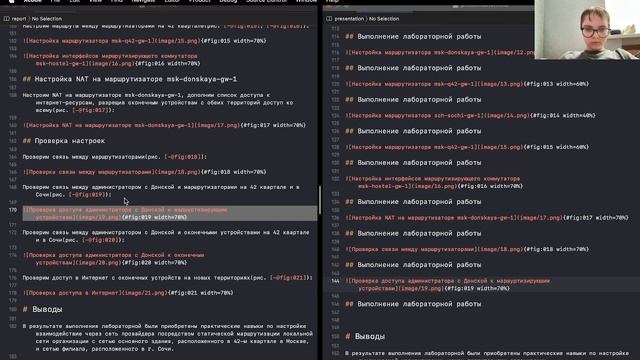Click image line 'image/15.png' in report pane
640x360 pixels.
pos(144,41)
